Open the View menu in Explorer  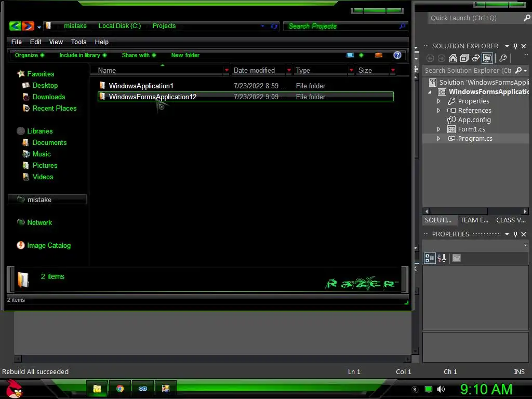[56, 42]
